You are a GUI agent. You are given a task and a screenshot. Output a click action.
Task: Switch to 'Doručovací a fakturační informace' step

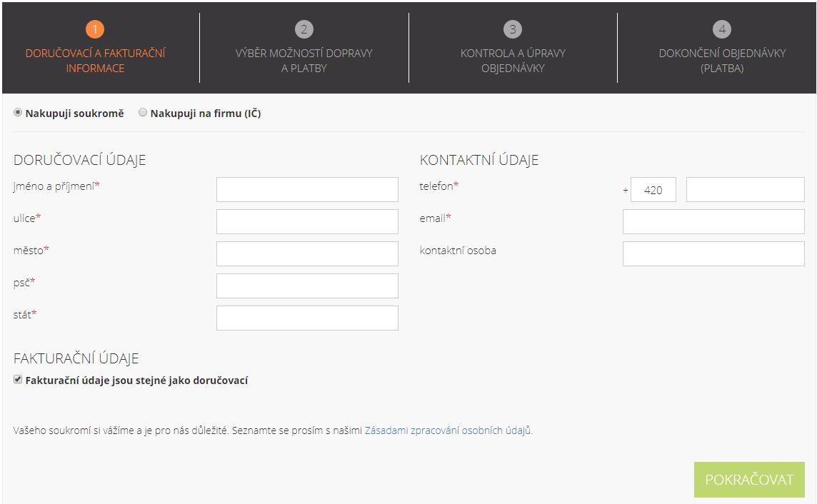click(x=95, y=61)
